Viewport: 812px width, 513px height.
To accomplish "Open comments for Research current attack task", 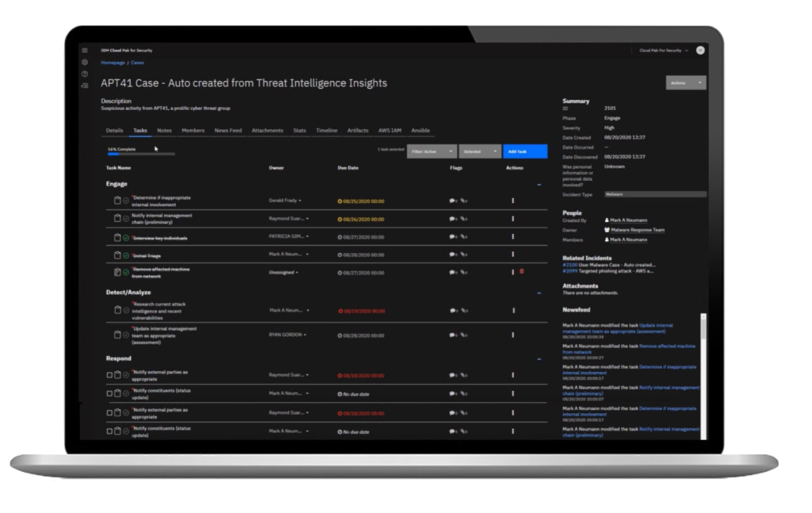I will tap(453, 311).
